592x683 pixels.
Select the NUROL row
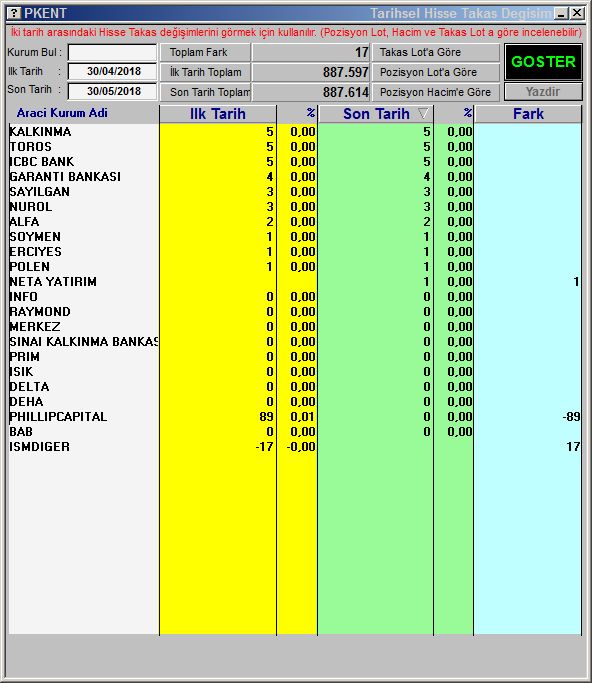pyautogui.click(x=295, y=206)
